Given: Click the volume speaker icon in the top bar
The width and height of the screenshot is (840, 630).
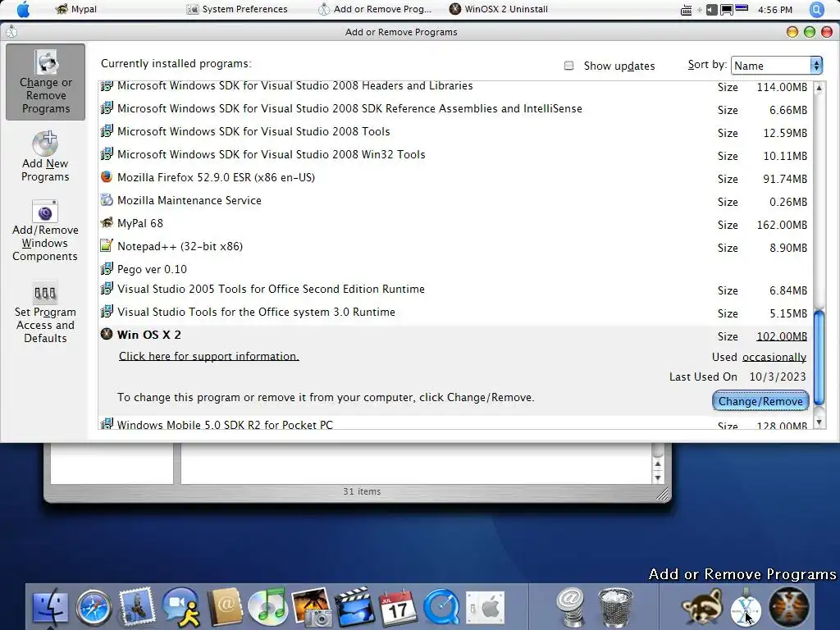Looking at the screenshot, I should click(x=711, y=10).
